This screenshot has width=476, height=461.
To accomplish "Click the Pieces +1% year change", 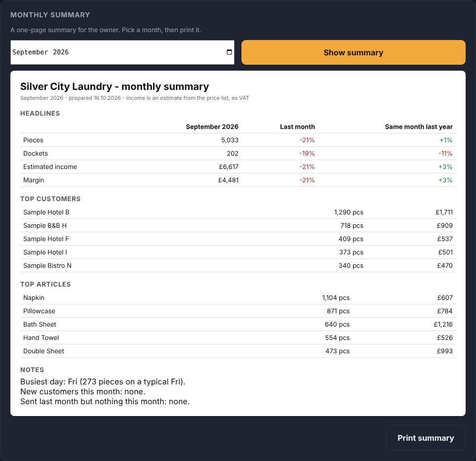I will pos(446,140).
